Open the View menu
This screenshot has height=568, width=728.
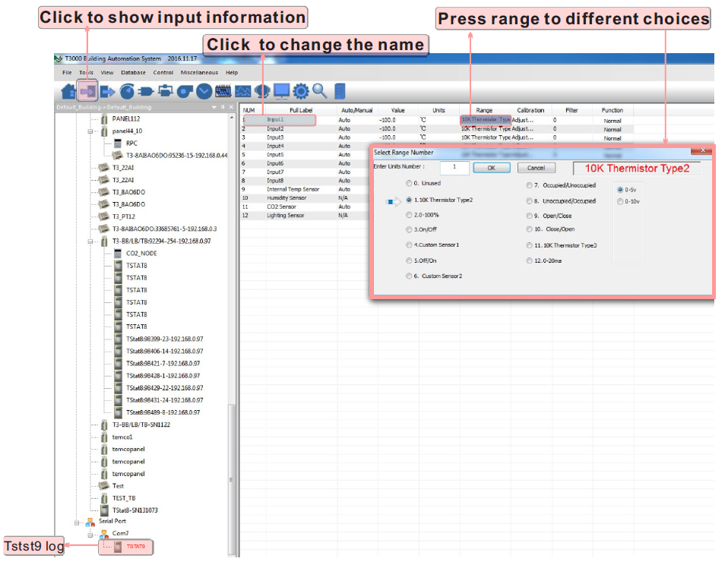point(107,73)
